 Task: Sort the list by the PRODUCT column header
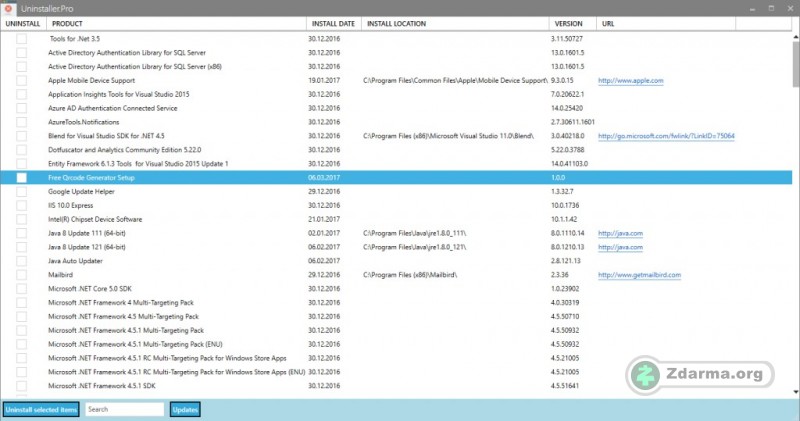pos(176,23)
